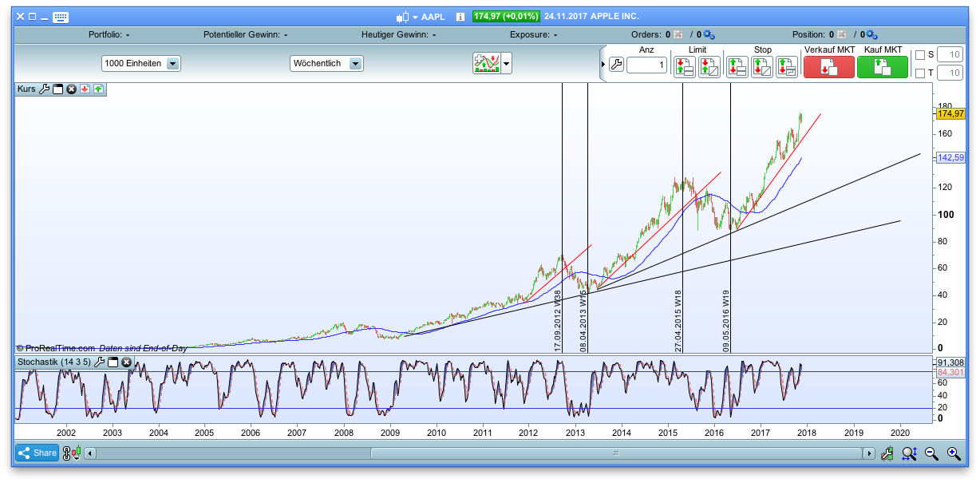Close the Stochastik indicator panel

(126, 362)
